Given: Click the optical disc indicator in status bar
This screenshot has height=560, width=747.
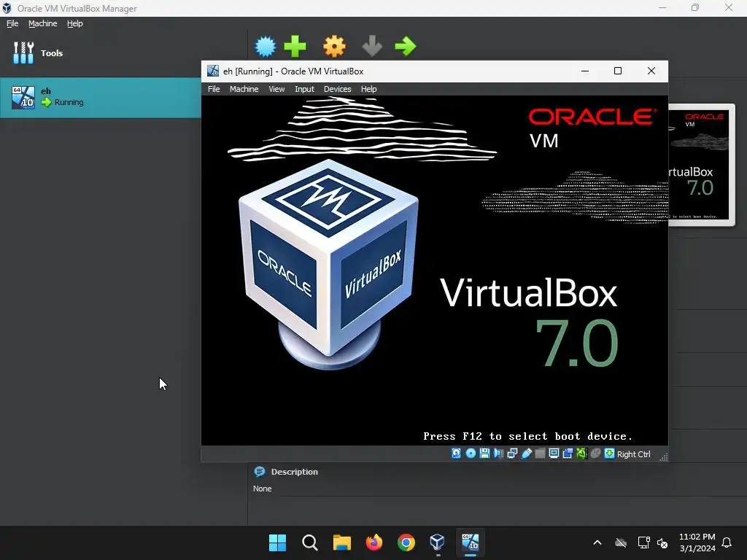Looking at the screenshot, I should [x=471, y=454].
